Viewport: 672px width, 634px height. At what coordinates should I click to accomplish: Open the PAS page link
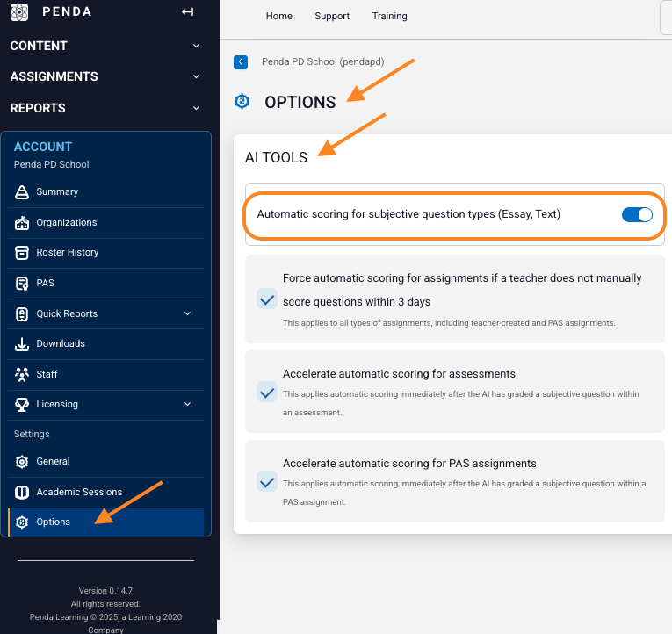tap(45, 283)
